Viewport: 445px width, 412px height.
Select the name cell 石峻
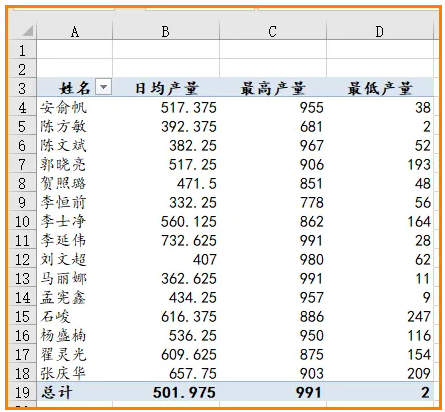coord(75,316)
